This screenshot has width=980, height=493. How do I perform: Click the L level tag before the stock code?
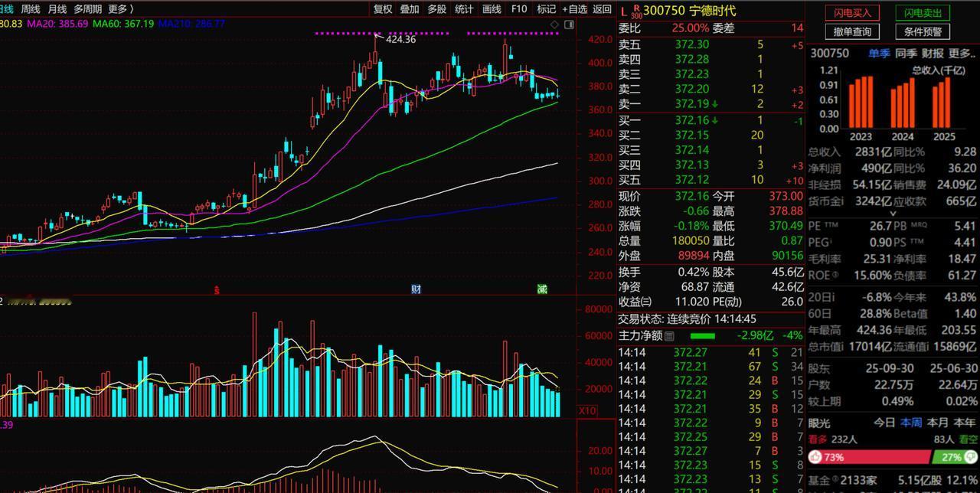coord(623,11)
